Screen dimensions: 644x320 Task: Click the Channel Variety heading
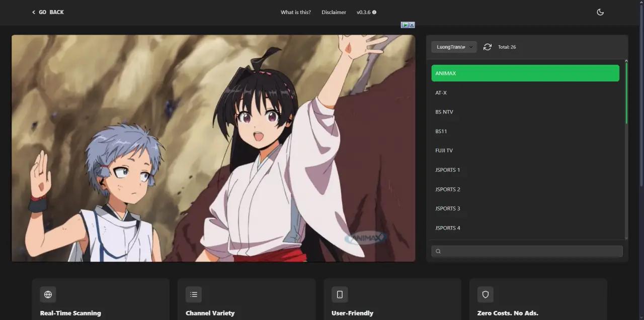pos(210,313)
